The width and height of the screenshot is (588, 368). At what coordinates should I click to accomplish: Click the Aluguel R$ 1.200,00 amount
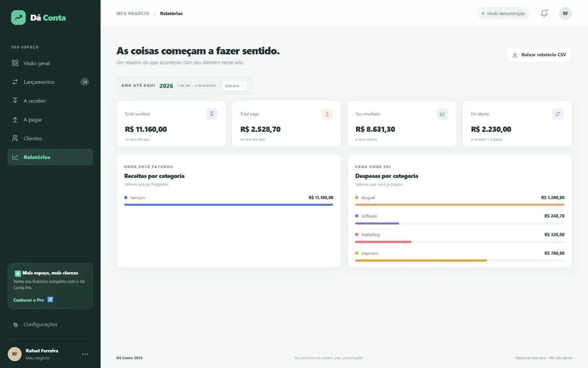[x=553, y=197]
